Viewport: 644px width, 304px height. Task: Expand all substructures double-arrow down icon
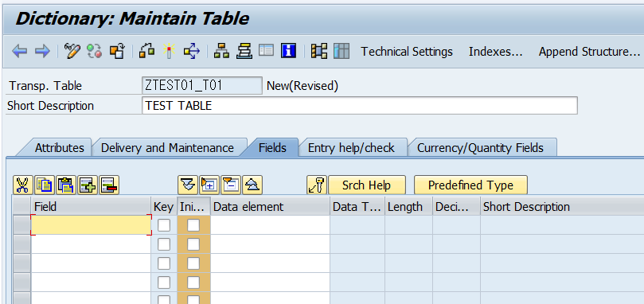click(188, 185)
